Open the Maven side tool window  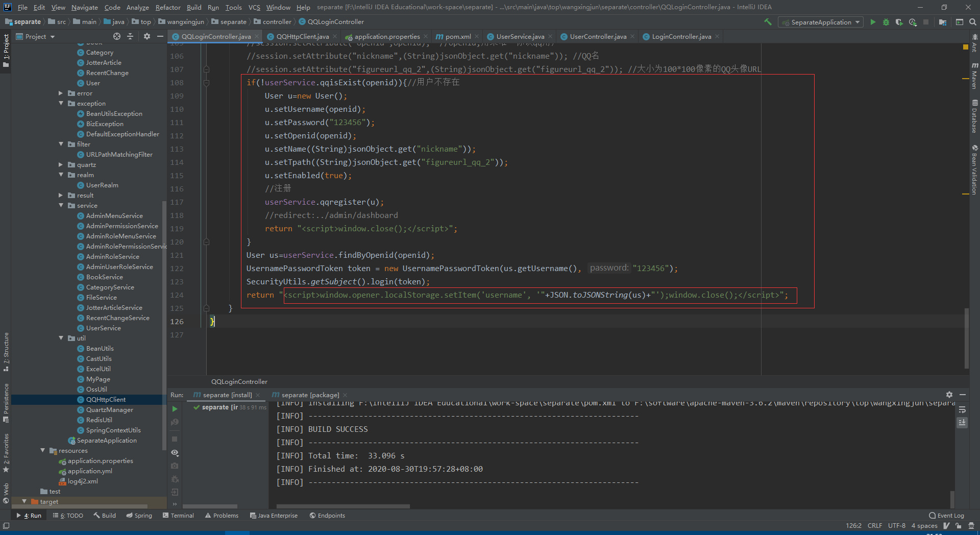974,76
